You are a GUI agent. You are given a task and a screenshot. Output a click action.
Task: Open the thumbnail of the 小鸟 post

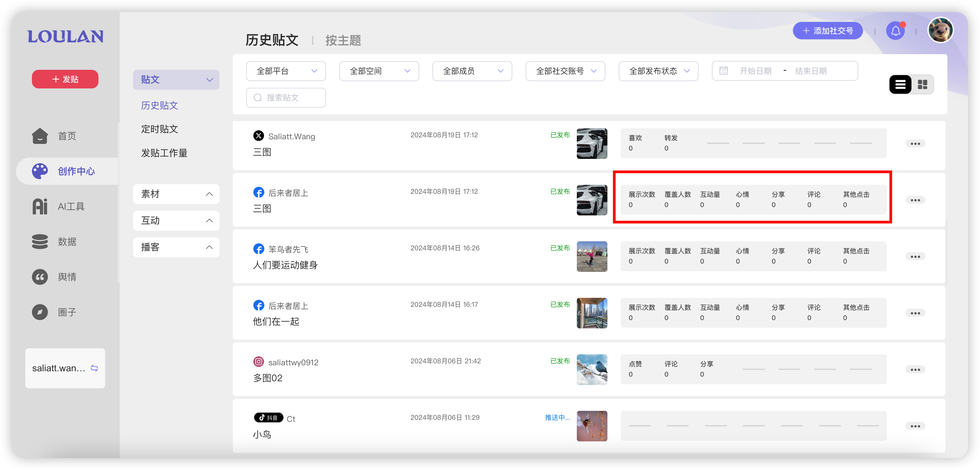pyautogui.click(x=591, y=426)
